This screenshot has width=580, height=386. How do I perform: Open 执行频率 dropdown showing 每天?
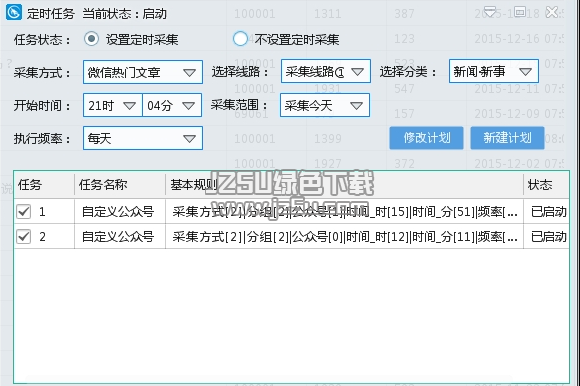[x=143, y=138]
